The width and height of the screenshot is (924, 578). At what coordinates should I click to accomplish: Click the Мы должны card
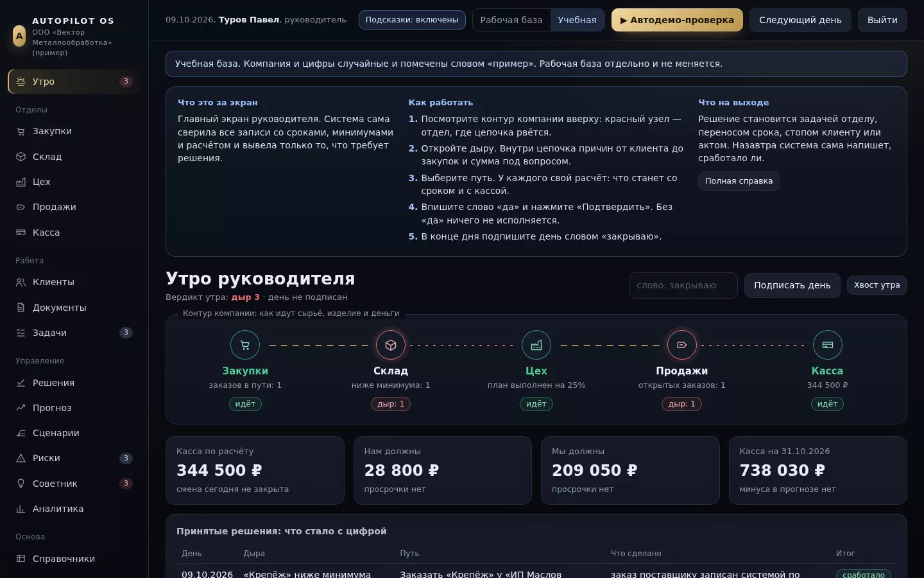point(630,470)
